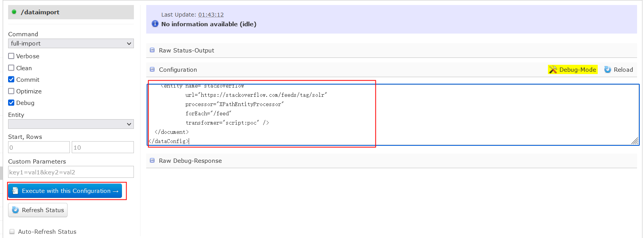
Task: Enable the Clean checkbox
Action: [11, 68]
